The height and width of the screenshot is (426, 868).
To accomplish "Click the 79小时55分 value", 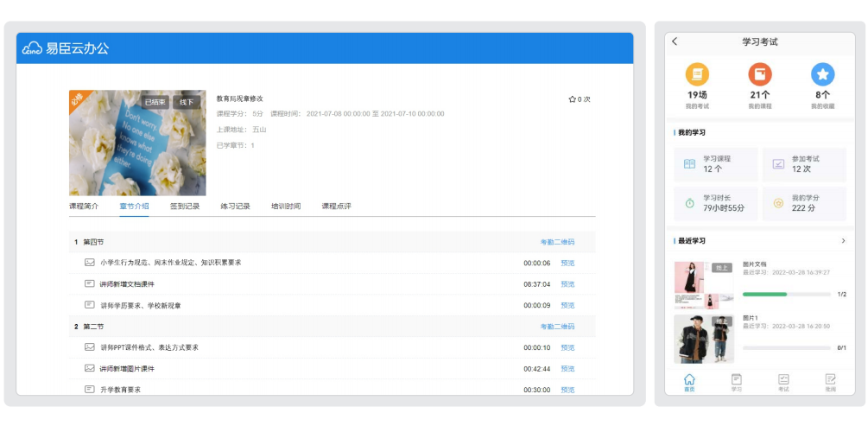I will [724, 208].
